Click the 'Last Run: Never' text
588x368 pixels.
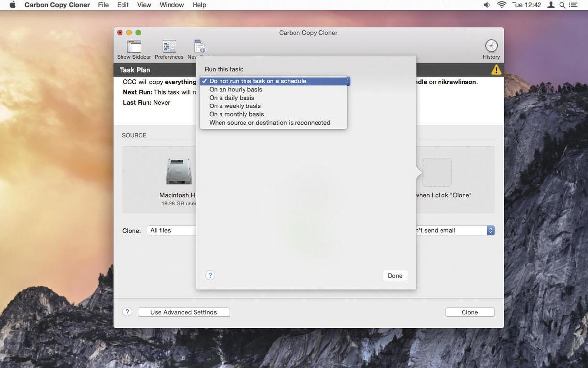tap(147, 102)
